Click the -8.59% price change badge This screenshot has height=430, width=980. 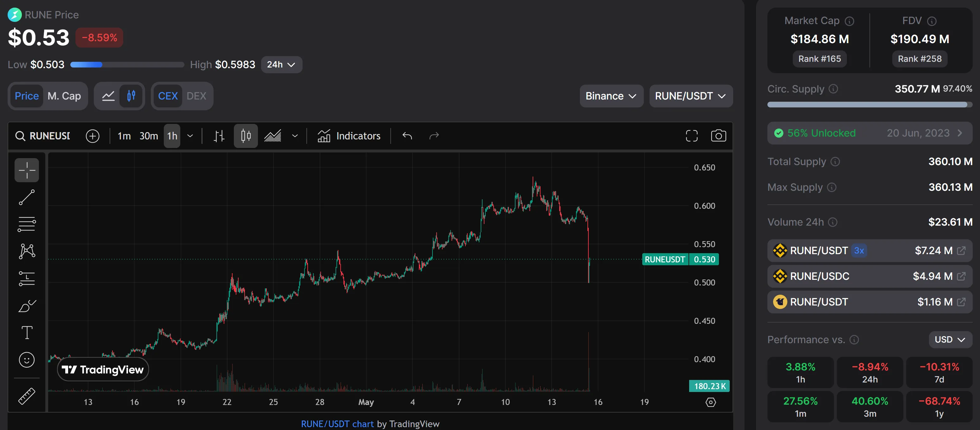coord(99,38)
